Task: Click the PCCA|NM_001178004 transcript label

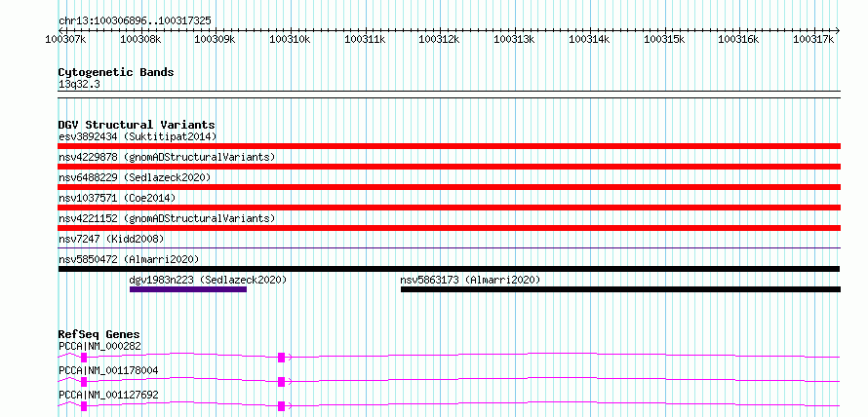Action: 108,370
